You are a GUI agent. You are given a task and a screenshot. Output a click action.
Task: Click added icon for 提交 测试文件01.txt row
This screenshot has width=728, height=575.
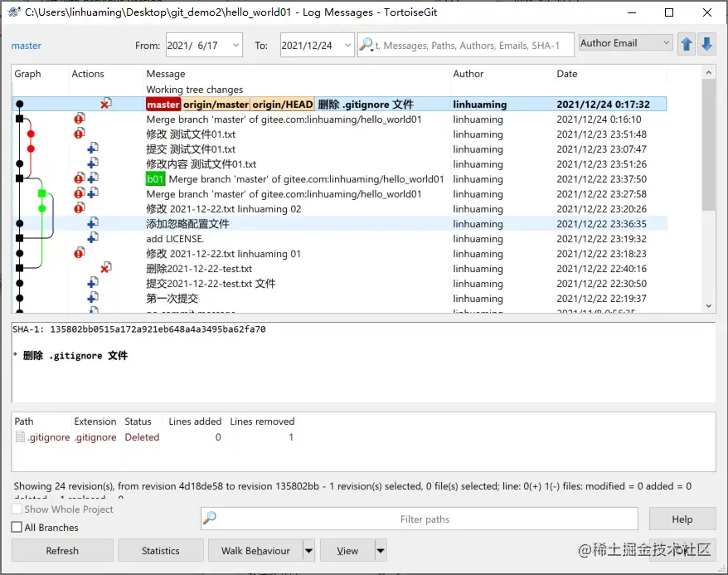point(93,149)
